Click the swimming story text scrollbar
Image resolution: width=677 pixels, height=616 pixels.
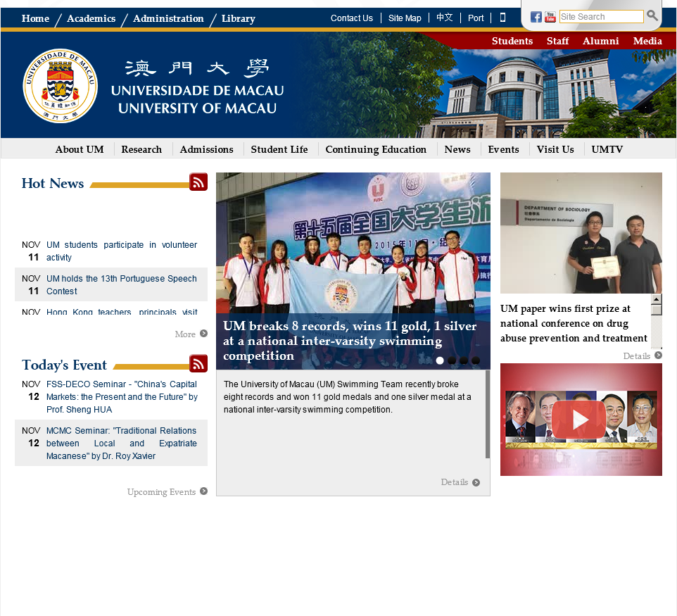click(488, 414)
